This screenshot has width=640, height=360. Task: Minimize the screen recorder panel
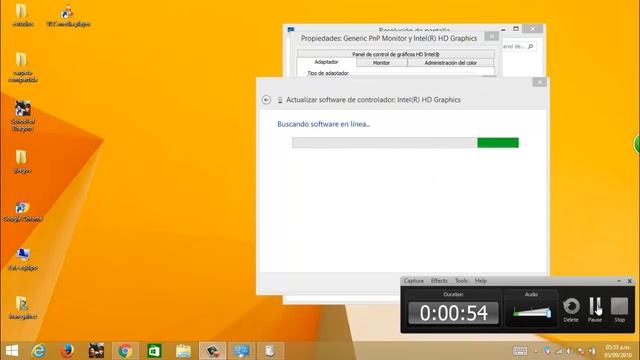[x=619, y=281]
